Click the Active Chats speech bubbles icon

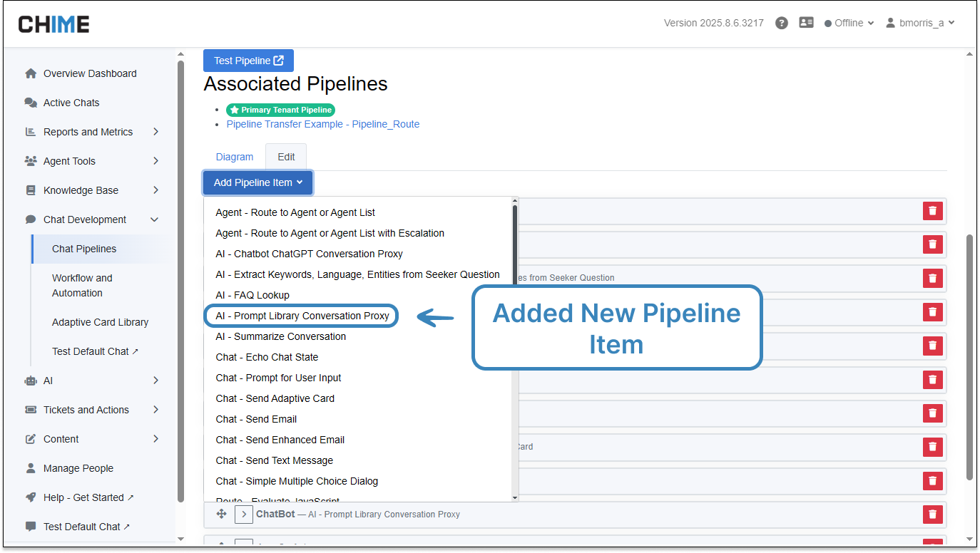click(x=31, y=103)
